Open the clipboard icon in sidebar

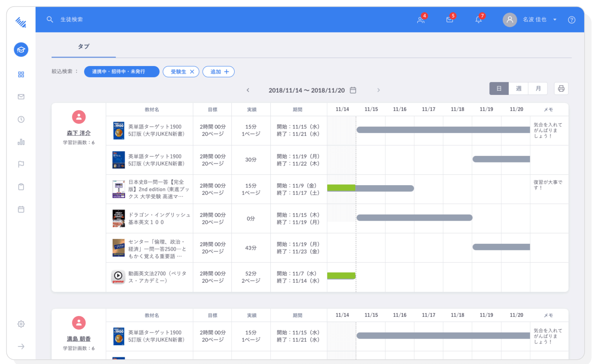point(21,187)
